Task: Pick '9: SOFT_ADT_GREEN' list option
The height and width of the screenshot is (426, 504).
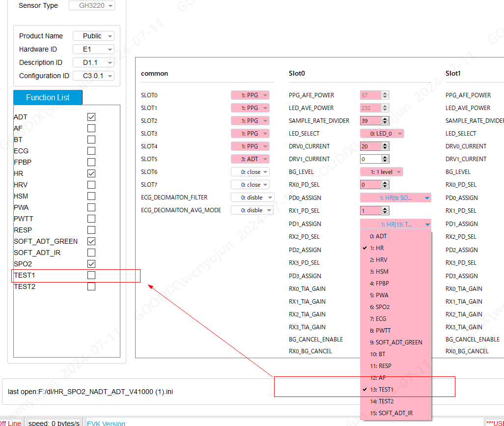Action: (396, 342)
